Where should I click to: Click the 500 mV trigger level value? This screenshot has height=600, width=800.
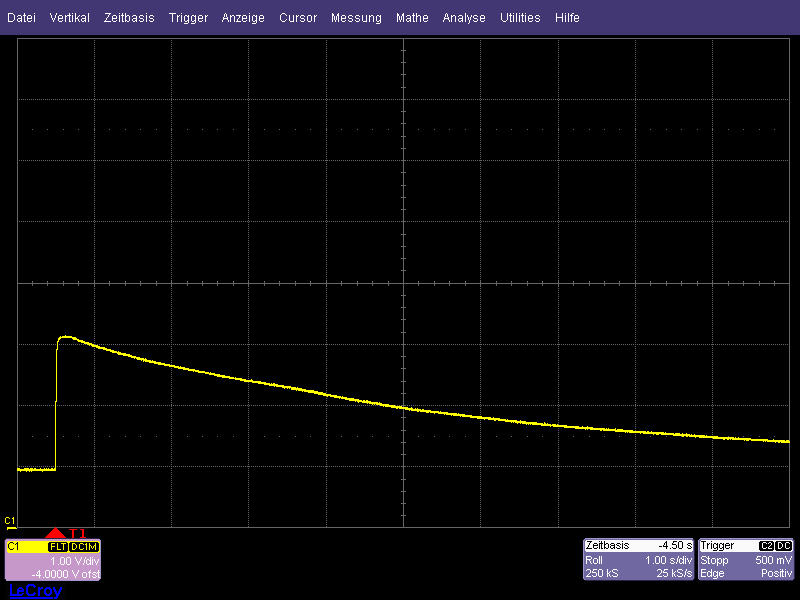[x=773, y=560]
